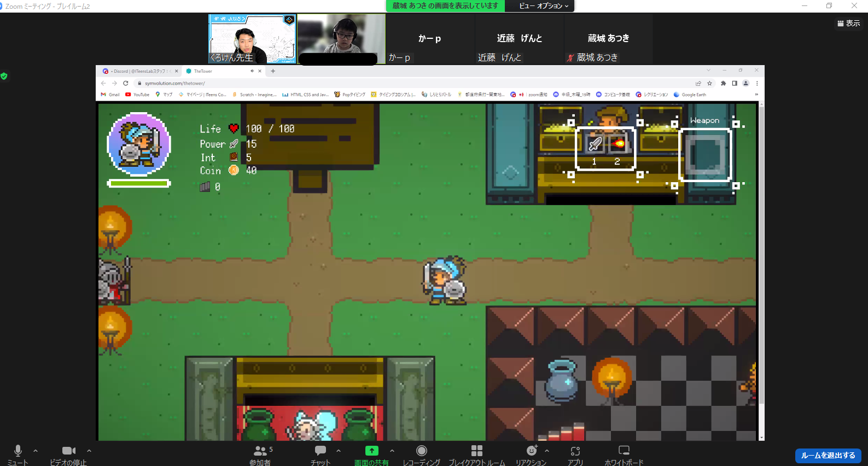This screenshot has height=466, width=868.
Task: Mute the TheTower tab audio icon
Action: (x=252, y=71)
